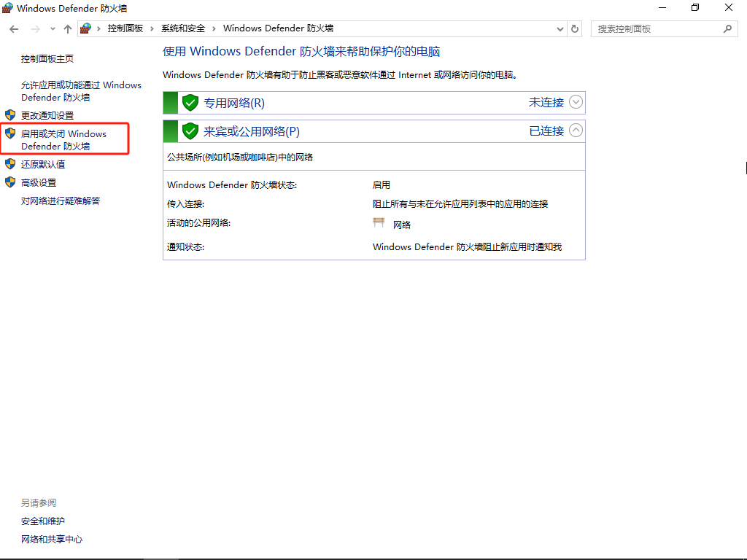
Task: Open 安全和维护 under 另请参阅
Action: click(43, 521)
